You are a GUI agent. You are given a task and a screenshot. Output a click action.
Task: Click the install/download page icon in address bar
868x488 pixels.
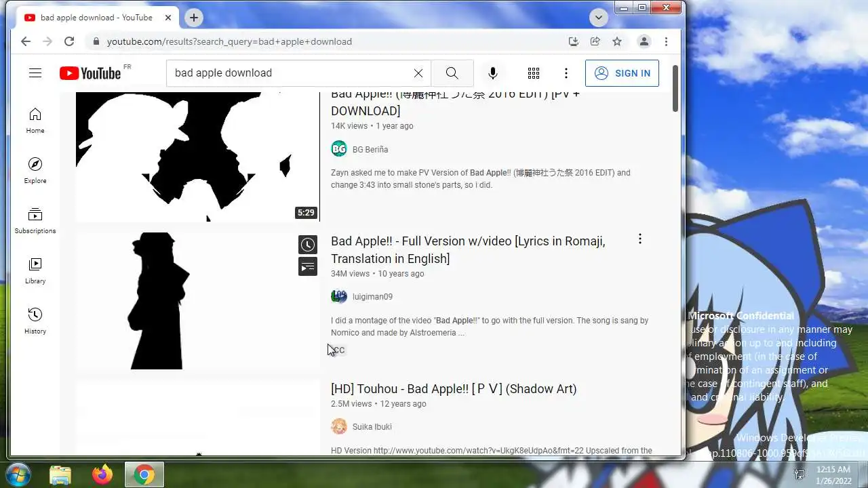[x=574, y=41]
